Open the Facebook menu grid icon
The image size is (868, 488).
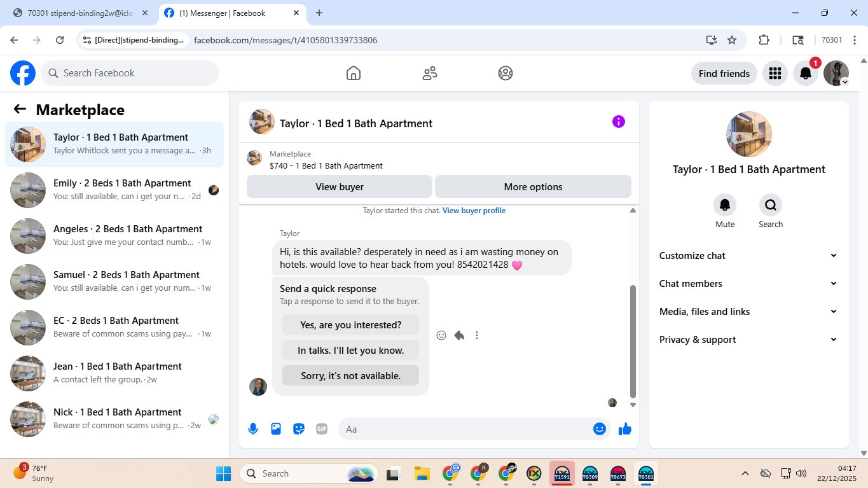pyautogui.click(x=775, y=73)
